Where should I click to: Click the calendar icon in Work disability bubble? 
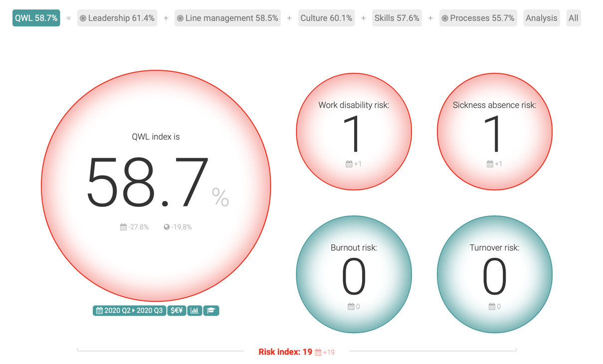[x=349, y=164]
